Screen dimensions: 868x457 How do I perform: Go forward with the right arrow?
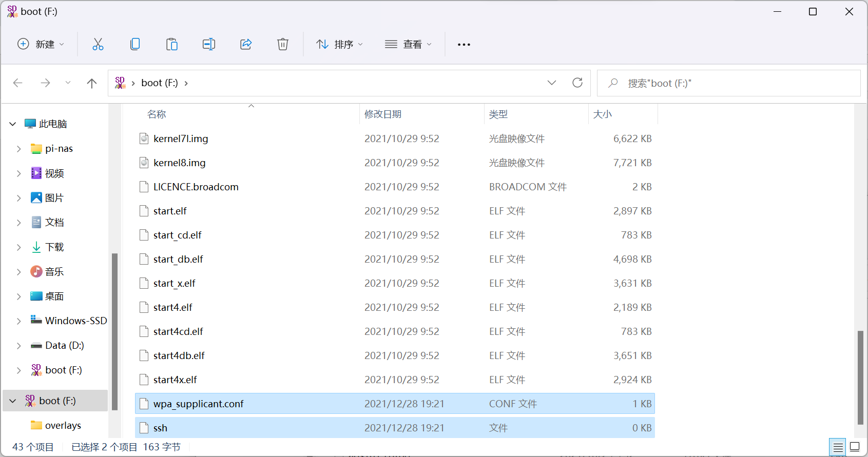click(46, 83)
